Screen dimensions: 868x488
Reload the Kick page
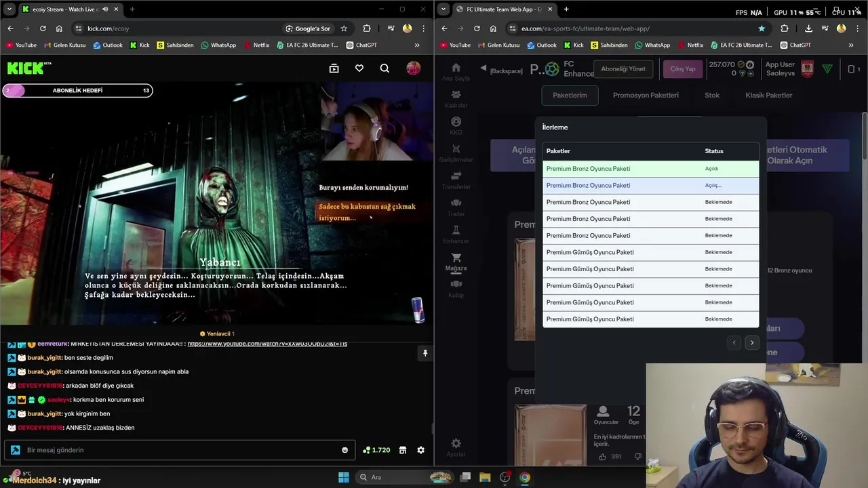[x=43, y=28]
